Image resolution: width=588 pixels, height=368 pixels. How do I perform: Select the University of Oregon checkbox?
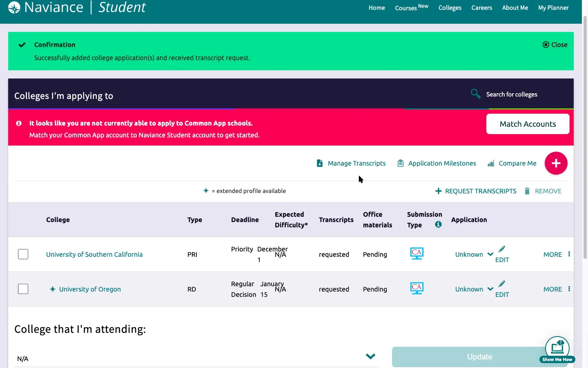[x=23, y=289]
